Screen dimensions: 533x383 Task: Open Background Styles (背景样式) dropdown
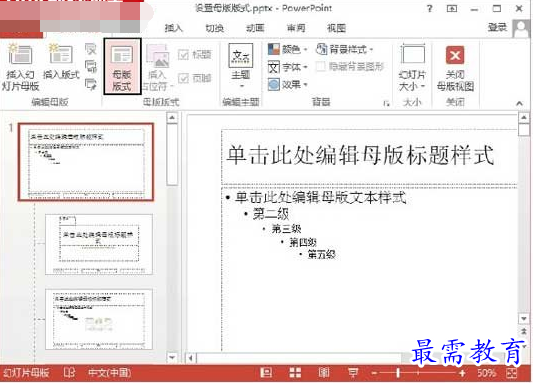pyautogui.click(x=344, y=50)
